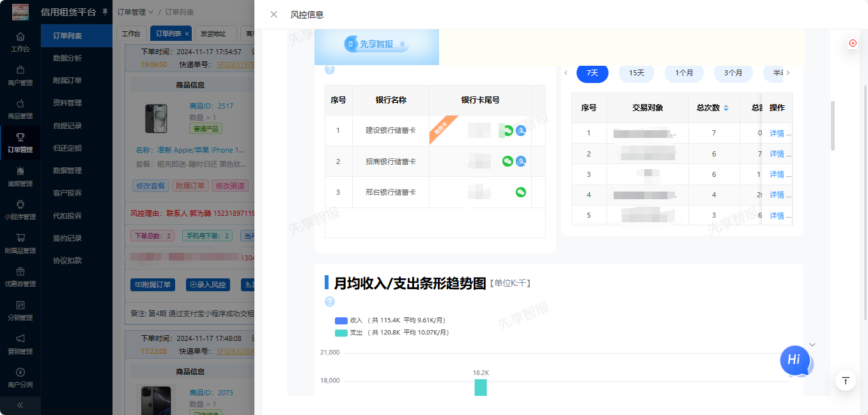Click blue 附属订单 button beside 录入风控
The image size is (868, 415).
point(152,285)
